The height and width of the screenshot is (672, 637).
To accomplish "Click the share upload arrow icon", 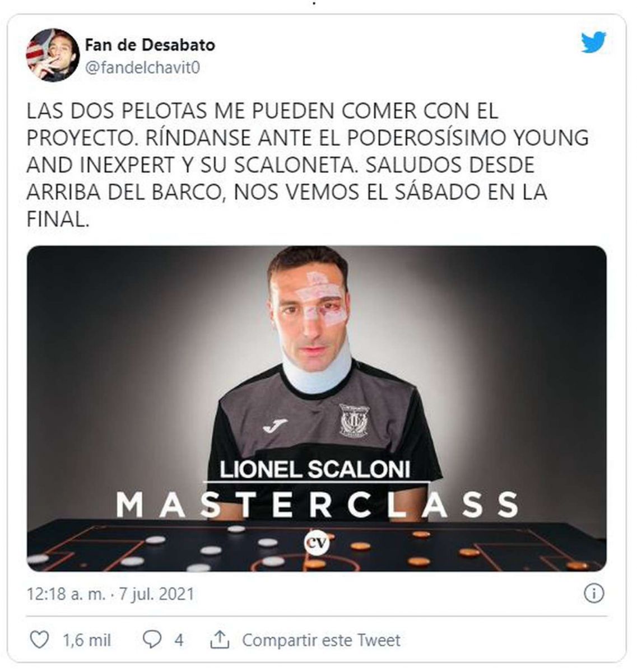I will tap(219, 639).
